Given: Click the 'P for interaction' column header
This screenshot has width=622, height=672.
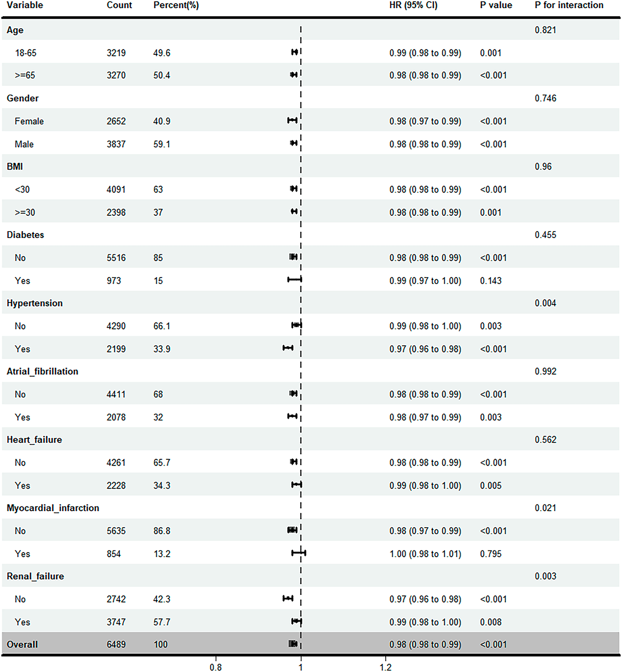Looking at the screenshot, I should pyautogui.click(x=569, y=5).
